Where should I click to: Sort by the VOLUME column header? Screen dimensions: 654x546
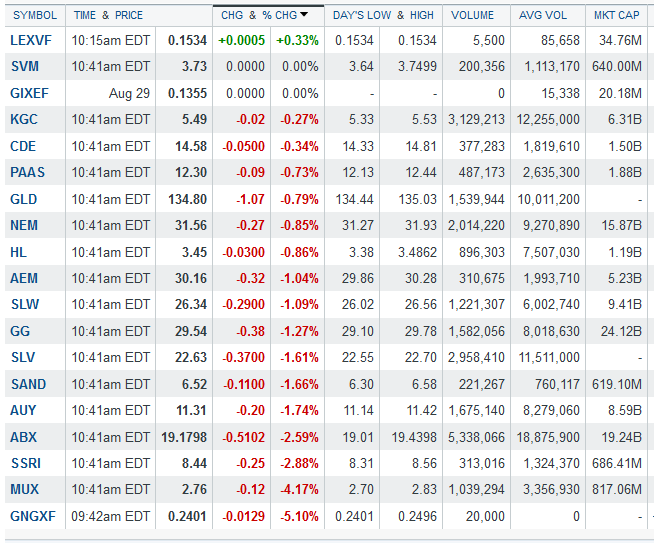point(472,15)
